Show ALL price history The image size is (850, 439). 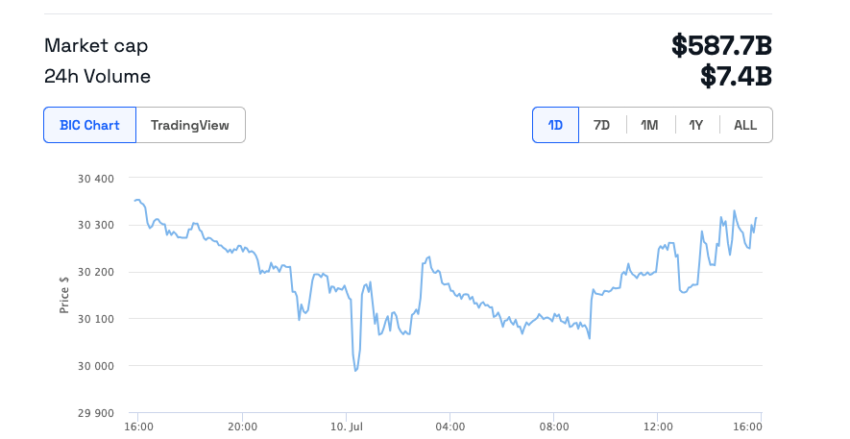click(x=745, y=125)
